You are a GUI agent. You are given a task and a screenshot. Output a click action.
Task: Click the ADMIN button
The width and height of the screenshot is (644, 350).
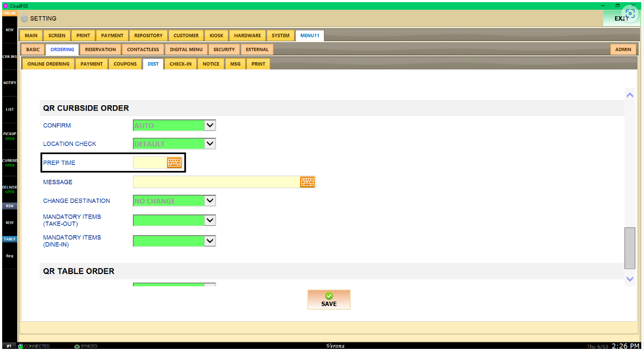click(x=623, y=49)
